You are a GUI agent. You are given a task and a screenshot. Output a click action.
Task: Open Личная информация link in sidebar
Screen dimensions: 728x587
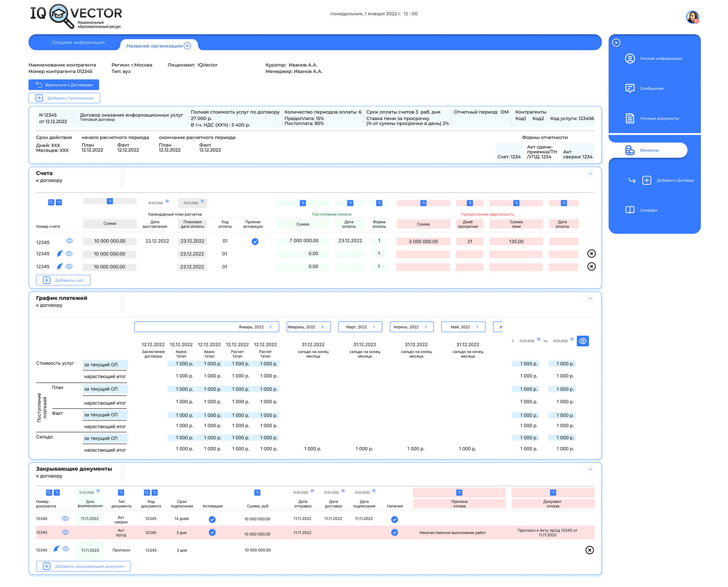661,58
